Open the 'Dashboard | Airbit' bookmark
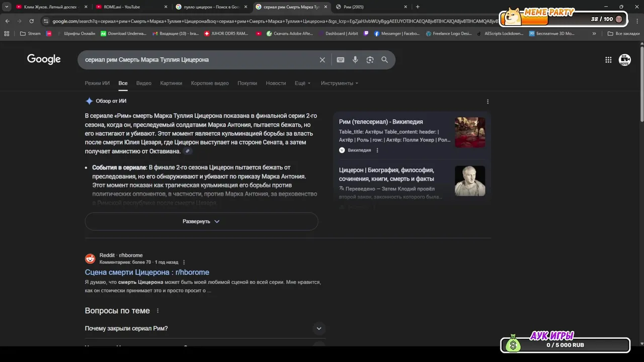The width and height of the screenshot is (644, 362). 339,34
